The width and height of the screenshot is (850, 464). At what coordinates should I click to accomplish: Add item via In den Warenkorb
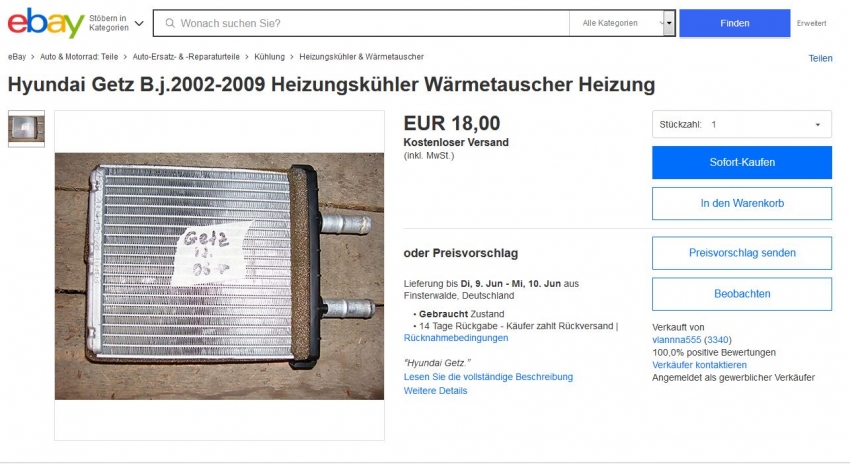pos(742,203)
